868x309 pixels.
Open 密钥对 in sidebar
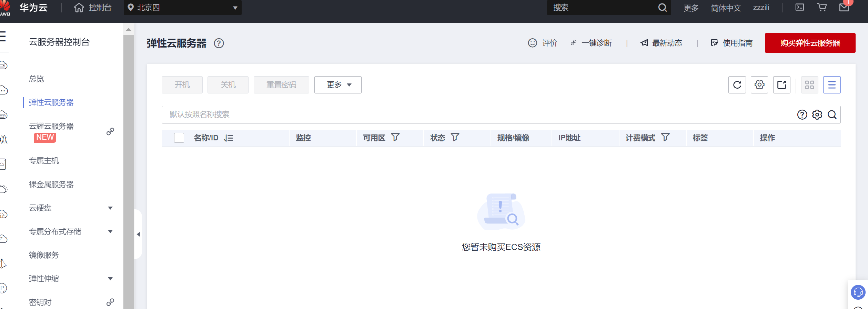click(40, 302)
